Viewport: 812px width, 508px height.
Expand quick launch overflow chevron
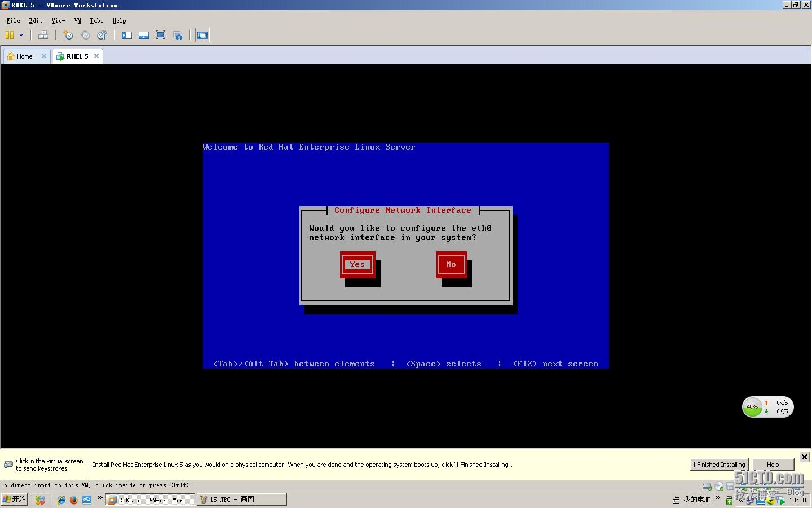(x=100, y=498)
